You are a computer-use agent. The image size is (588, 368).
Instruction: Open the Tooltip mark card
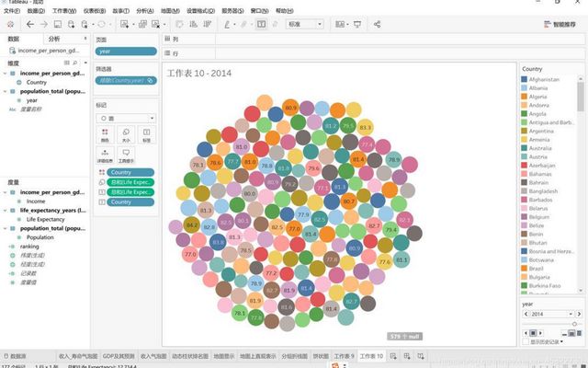(126, 155)
